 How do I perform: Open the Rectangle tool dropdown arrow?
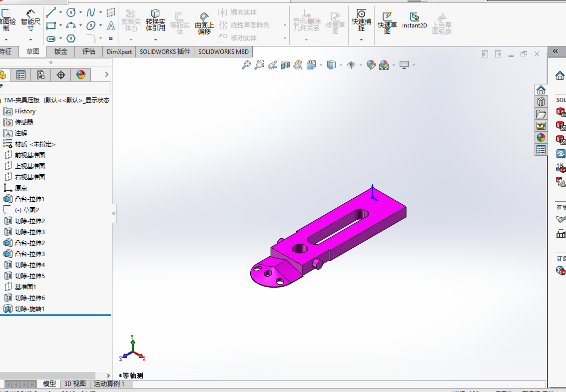coord(60,25)
